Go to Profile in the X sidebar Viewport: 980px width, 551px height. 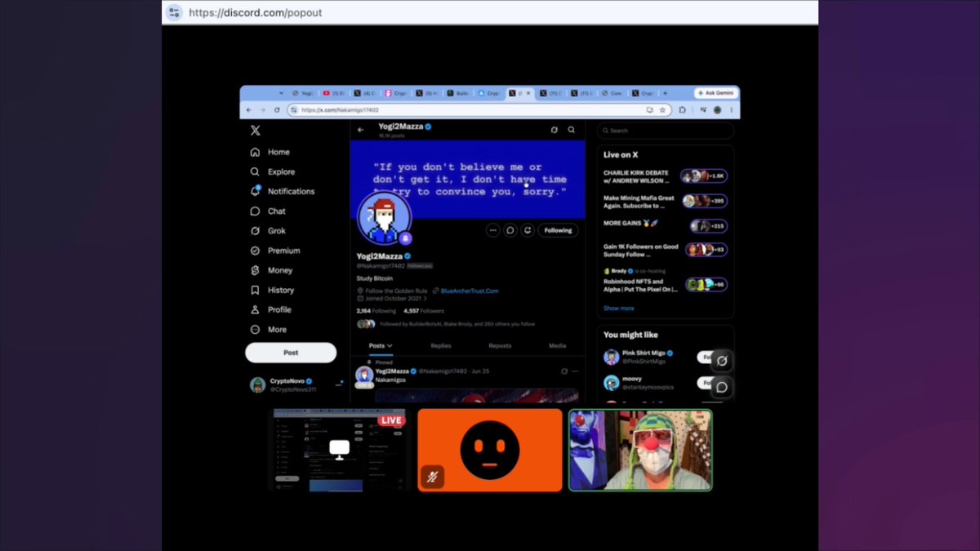[x=270, y=309]
